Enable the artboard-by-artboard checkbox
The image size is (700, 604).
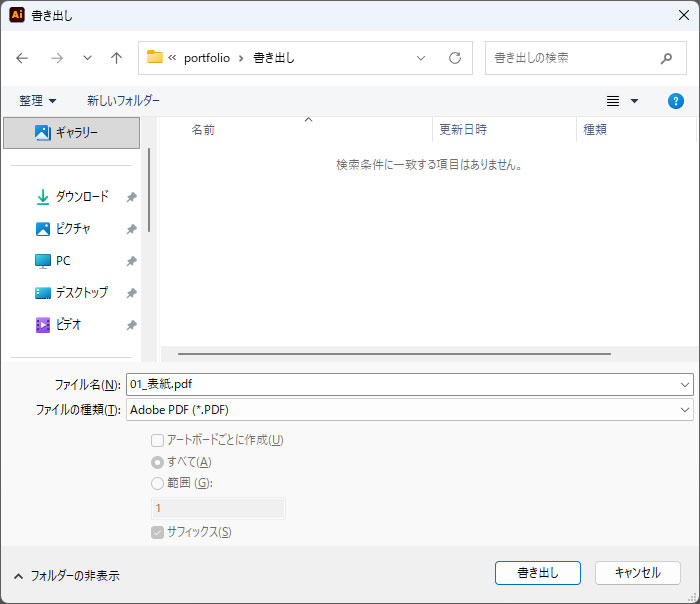[157, 440]
